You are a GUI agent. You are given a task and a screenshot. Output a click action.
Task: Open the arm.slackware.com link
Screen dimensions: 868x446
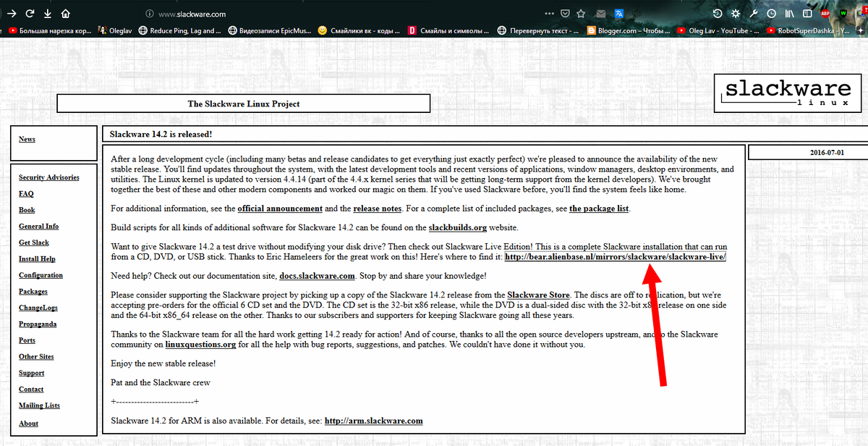374,421
